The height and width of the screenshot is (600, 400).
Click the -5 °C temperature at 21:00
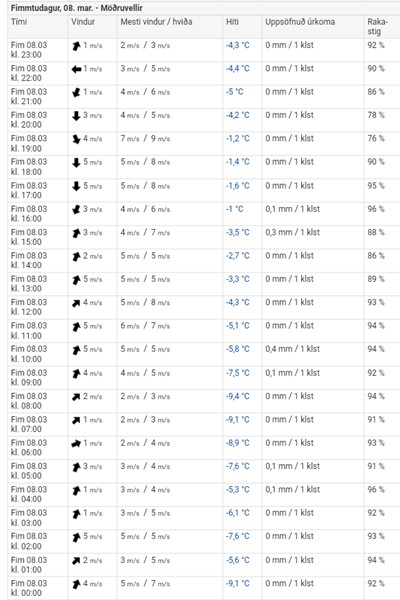tap(234, 92)
